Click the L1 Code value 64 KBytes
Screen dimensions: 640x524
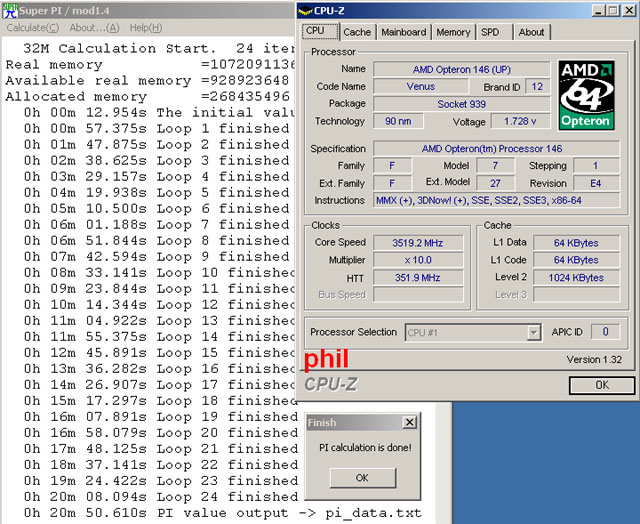coord(576,260)
